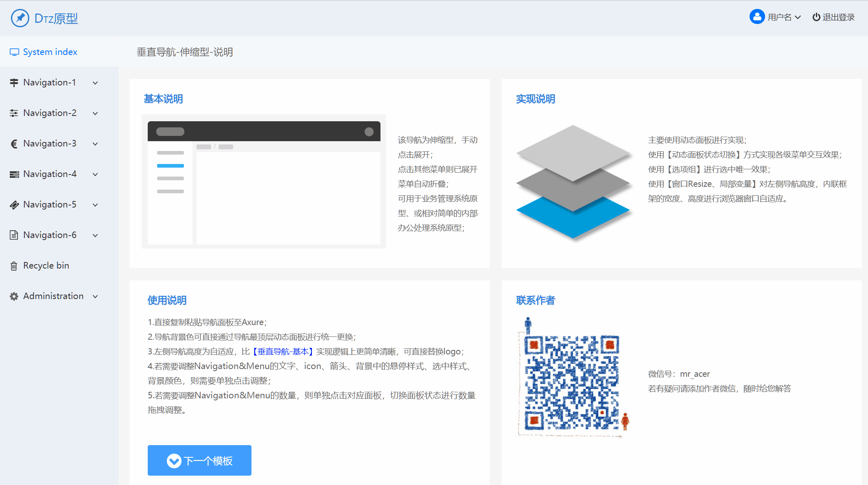Viewport: 868px width, 485px height.
Task: Select Navigation-2 menu label
Action: coord(50,113)
